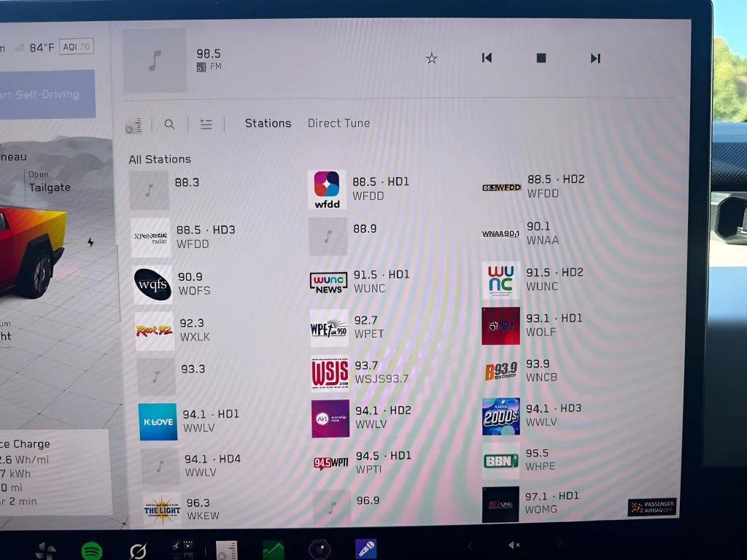
Task: Tune to WNAA 90.1
Action: [521, 233]
